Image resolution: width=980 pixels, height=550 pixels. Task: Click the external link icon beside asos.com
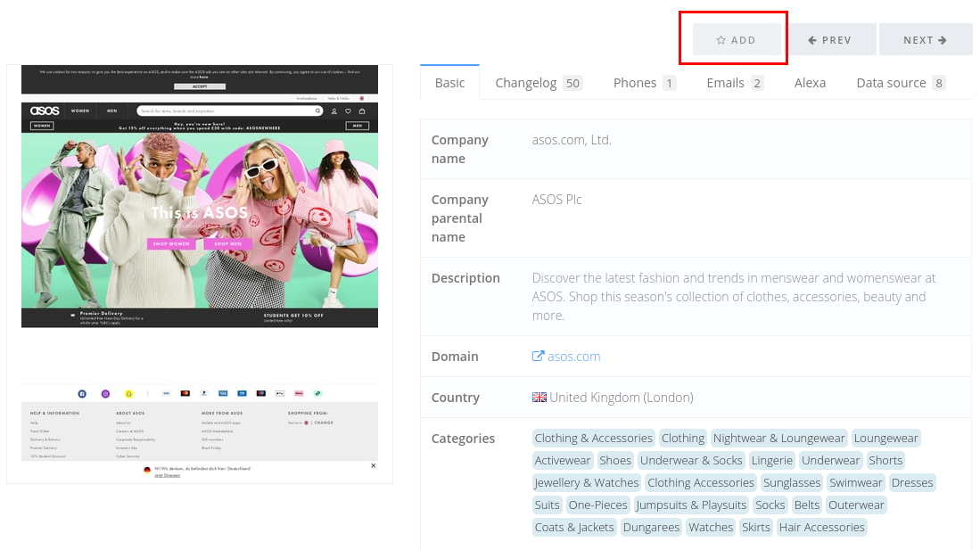pyautogui.click(x=538, y=357)
